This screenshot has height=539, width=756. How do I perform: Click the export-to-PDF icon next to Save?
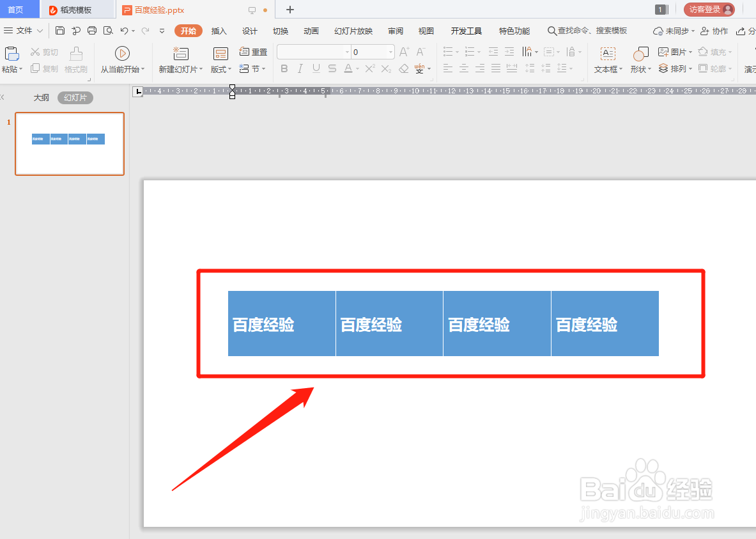(75, 31)
